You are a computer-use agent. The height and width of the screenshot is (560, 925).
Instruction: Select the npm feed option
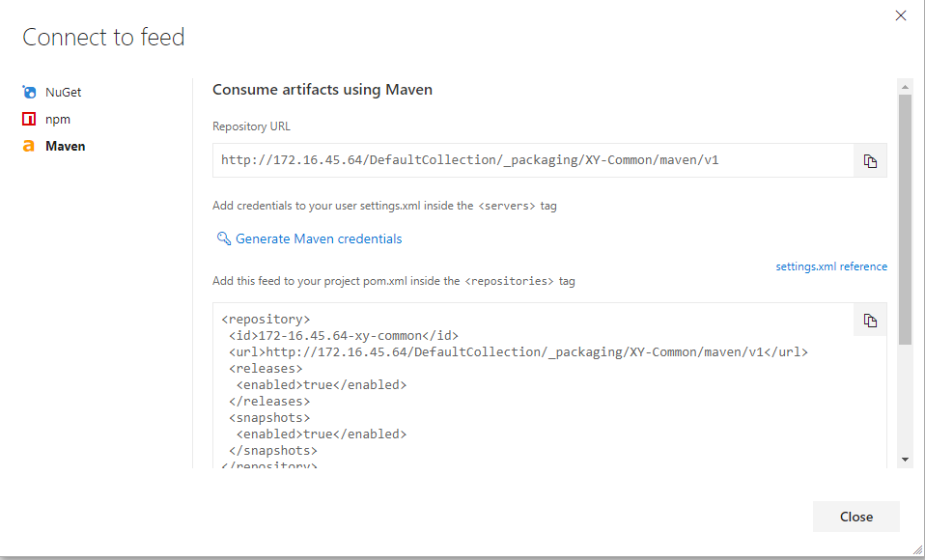[x=58, y=120]
